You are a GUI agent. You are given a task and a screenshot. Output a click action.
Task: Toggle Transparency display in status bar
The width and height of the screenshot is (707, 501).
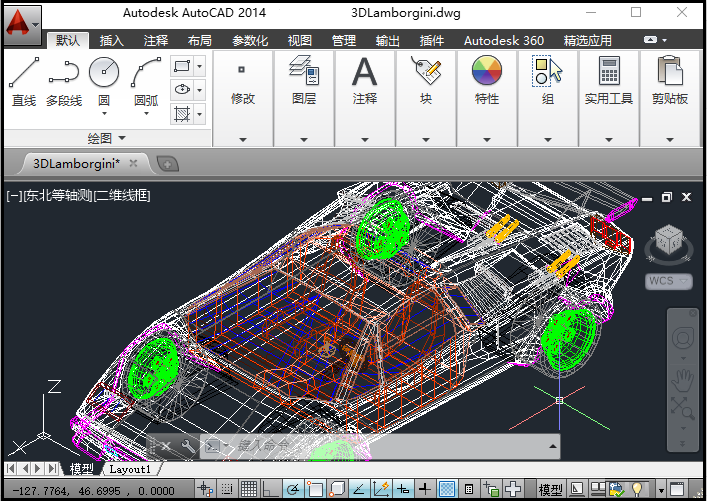click(x=446, y=489)
